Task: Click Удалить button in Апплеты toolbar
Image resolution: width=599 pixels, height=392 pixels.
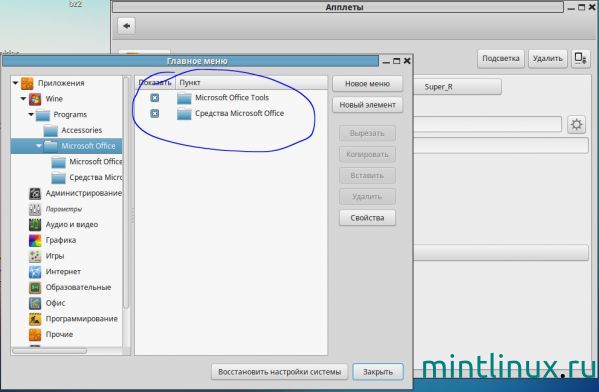Action: tap(548, 58)
